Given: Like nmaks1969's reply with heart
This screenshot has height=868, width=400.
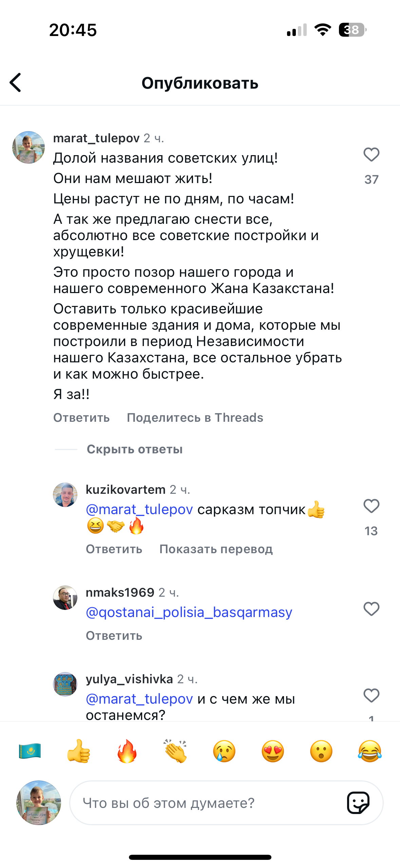Looking at the screenshot, I should coord(371,609).
